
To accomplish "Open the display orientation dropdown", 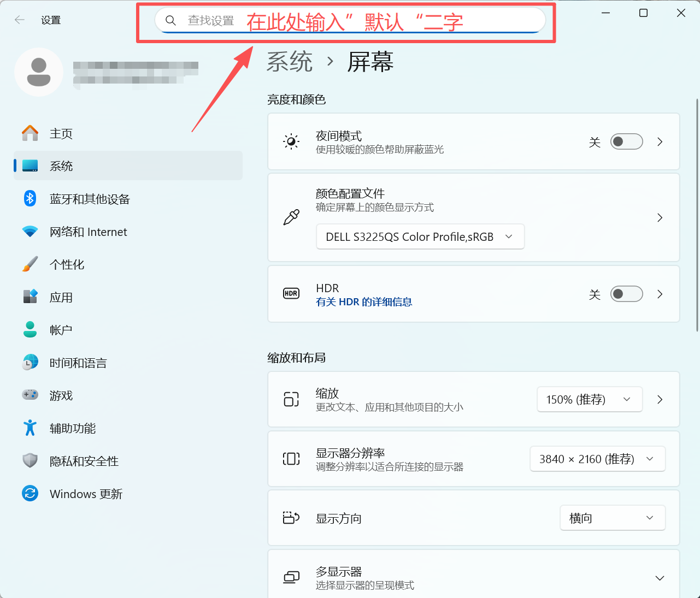I will [612, 518].
